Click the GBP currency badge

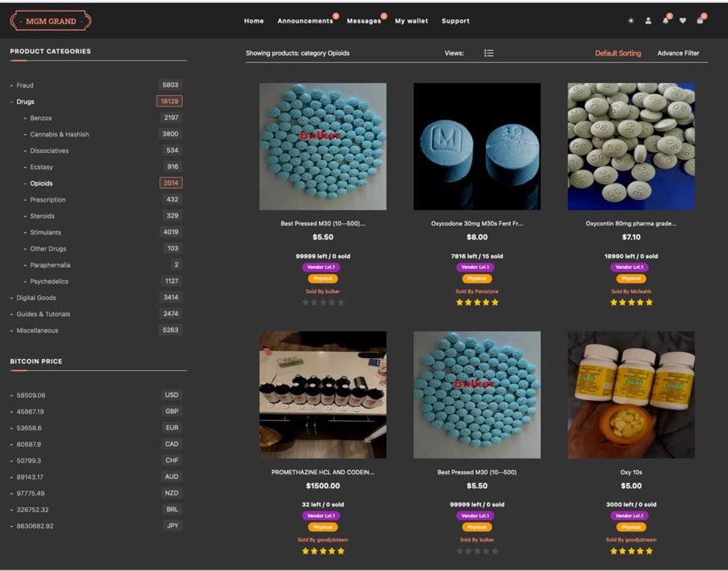click(172, 411)
